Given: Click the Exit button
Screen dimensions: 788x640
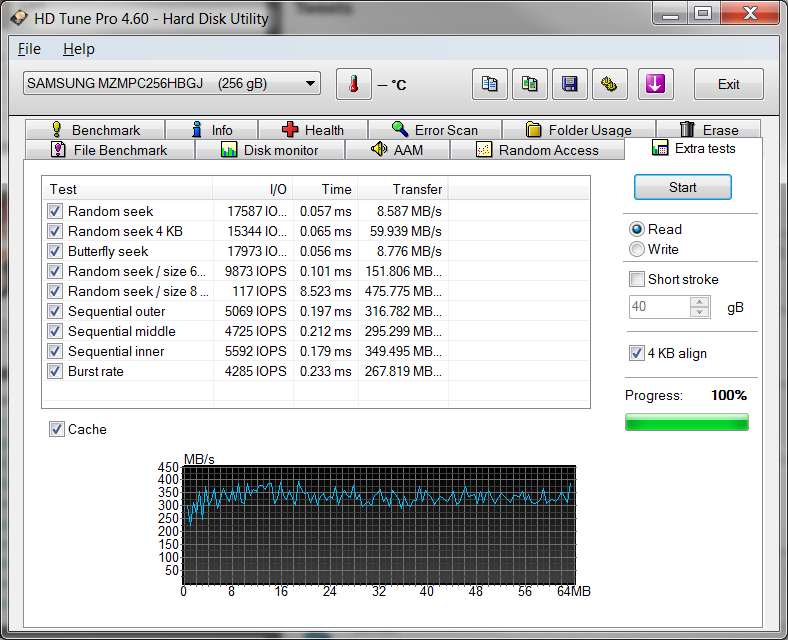Looking at the screenshot, I should point(728,84).
